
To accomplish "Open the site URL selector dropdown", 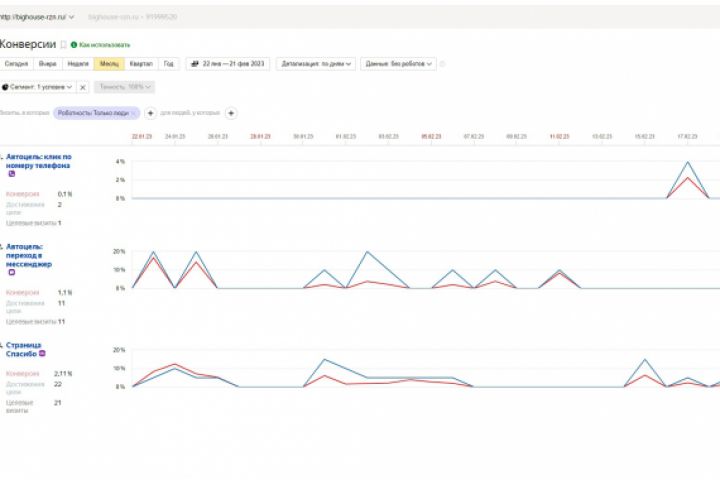I will click(x=37, y=17).
